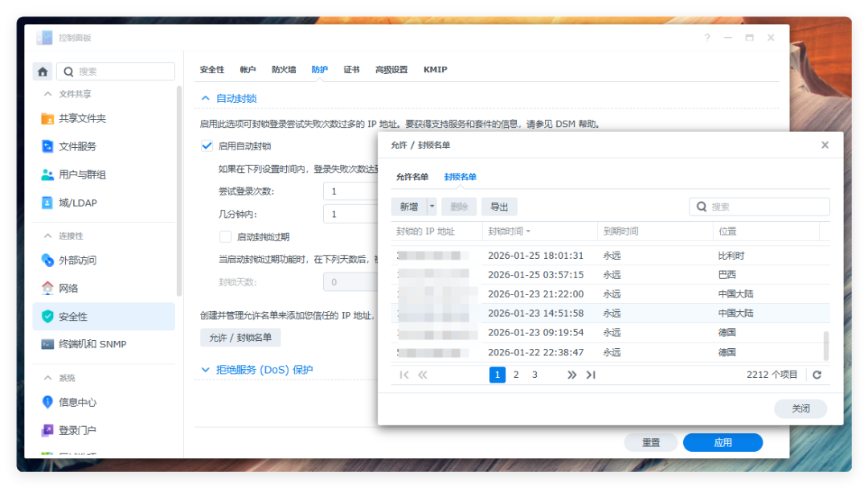This screenshot has width=868, height=488.
Task: Click the 新增 button
Action: pyautogui.click(x=409, y=207)
